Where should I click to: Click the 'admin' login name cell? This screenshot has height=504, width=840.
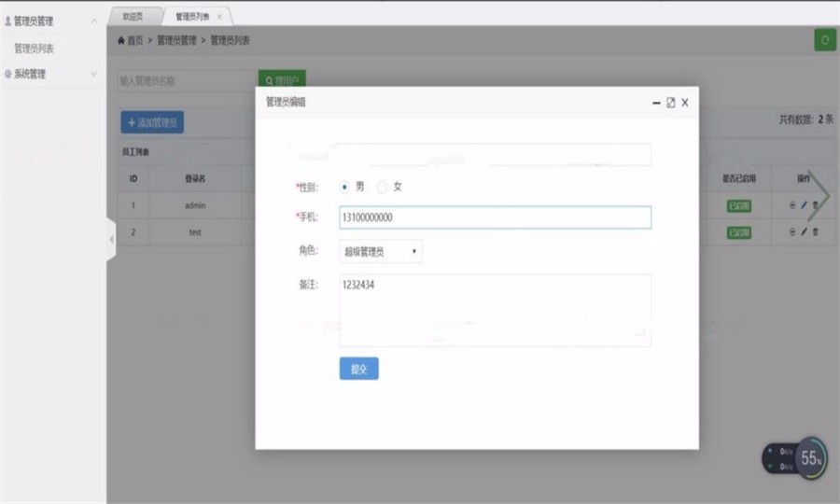(195, 205)
